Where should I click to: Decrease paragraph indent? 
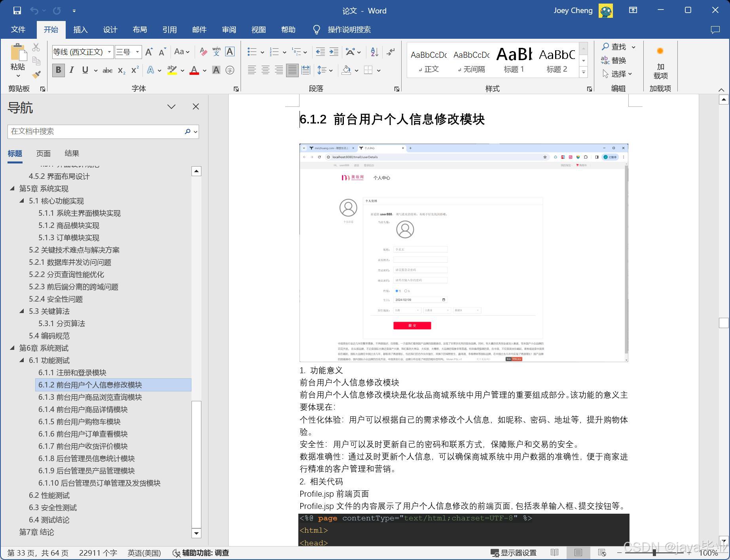click(320, 52)
